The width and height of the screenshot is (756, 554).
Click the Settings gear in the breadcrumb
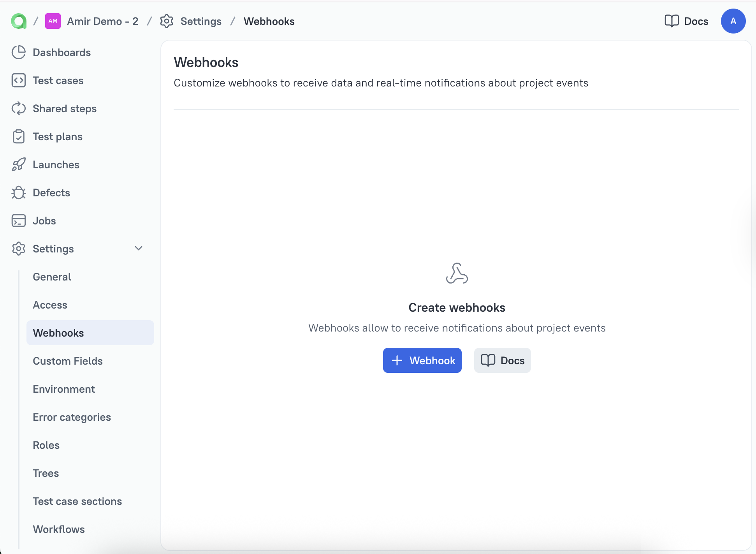point(167,21)
